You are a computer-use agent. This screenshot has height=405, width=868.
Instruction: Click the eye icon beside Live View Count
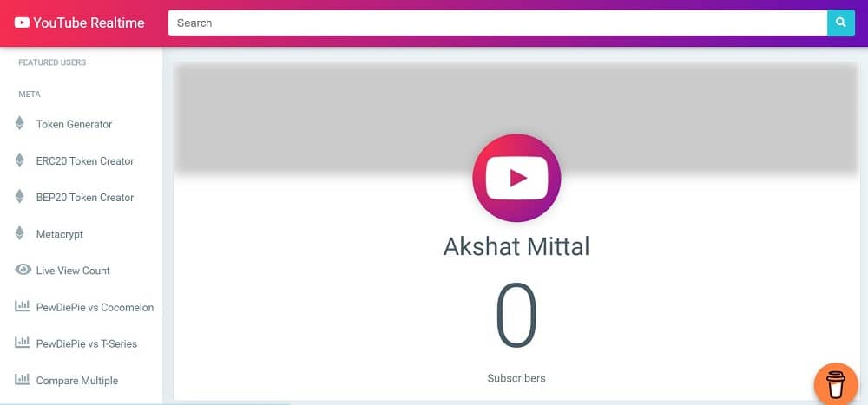pos(23,270)
